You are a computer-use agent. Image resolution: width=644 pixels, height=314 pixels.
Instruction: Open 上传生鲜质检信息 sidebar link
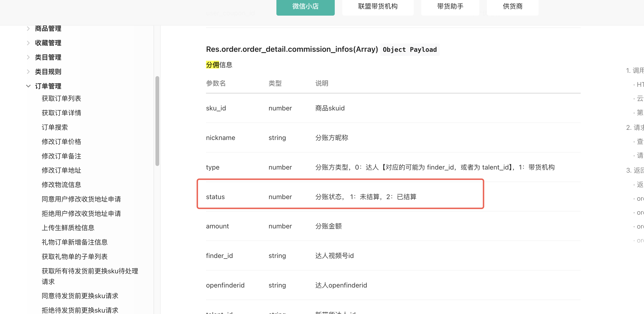point(68,228)
